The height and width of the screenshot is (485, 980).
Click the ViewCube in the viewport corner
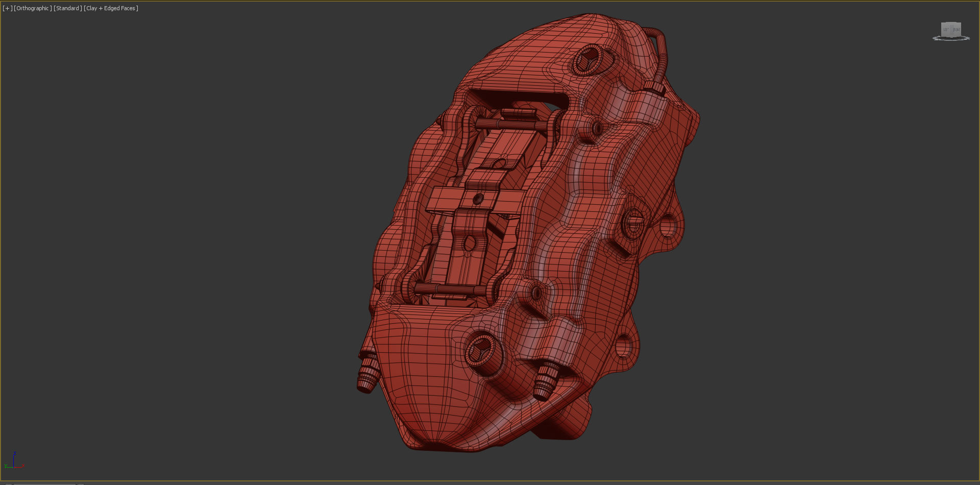tap(951, 29)
